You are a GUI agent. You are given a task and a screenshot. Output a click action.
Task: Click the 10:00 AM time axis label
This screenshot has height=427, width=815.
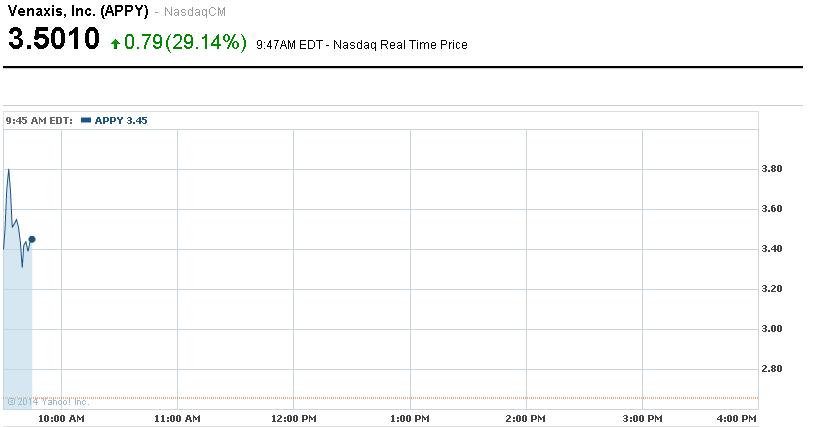(61, 419)
